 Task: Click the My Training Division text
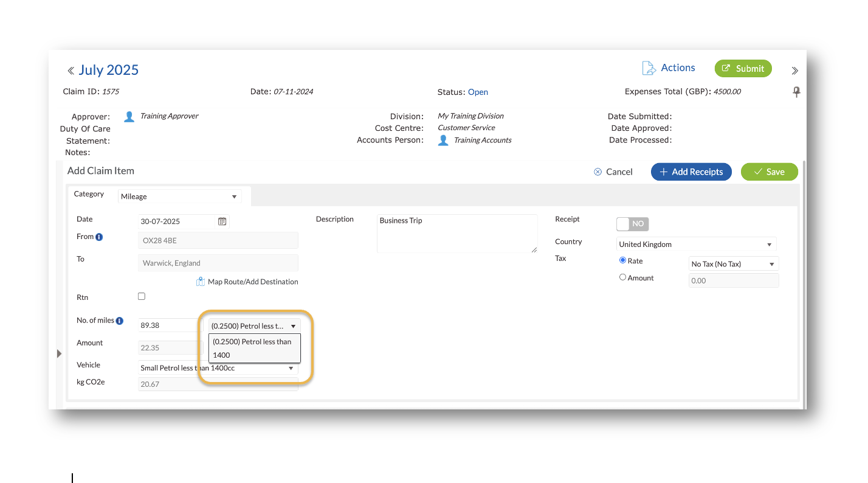[x=470, y=116]
